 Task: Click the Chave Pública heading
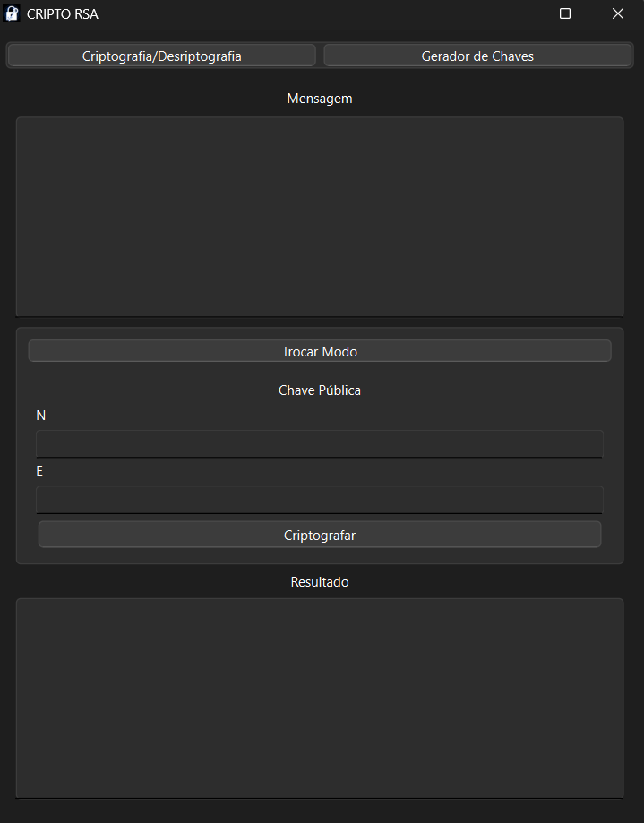320,390
